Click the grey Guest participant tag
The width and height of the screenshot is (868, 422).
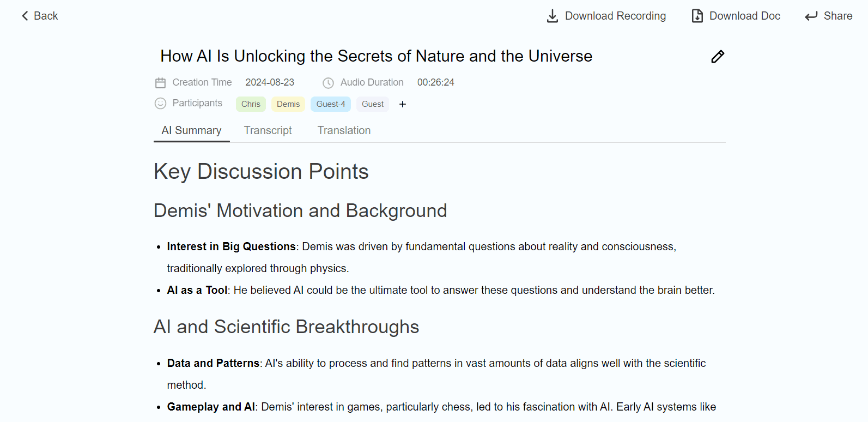pyautogui.click(x=373, y=104)
